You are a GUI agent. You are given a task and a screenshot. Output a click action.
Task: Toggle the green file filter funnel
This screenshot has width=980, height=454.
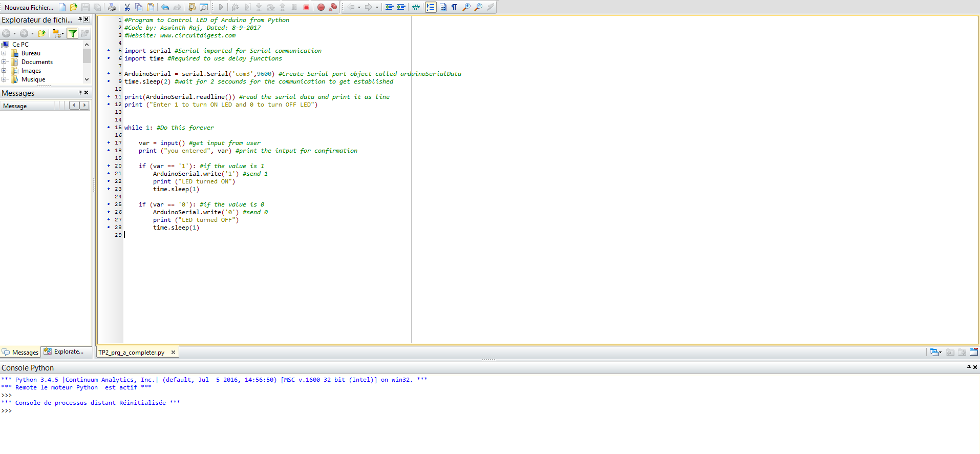coord(73,33)
